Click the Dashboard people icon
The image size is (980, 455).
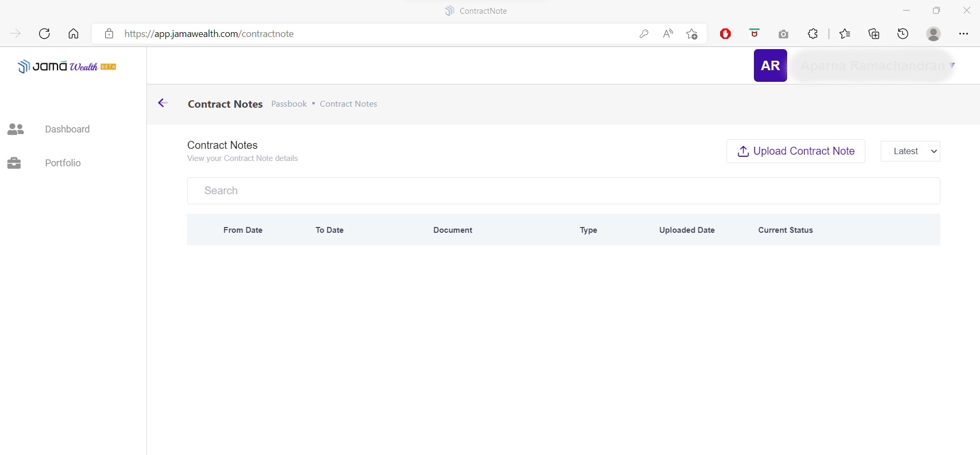coord(16,129)
